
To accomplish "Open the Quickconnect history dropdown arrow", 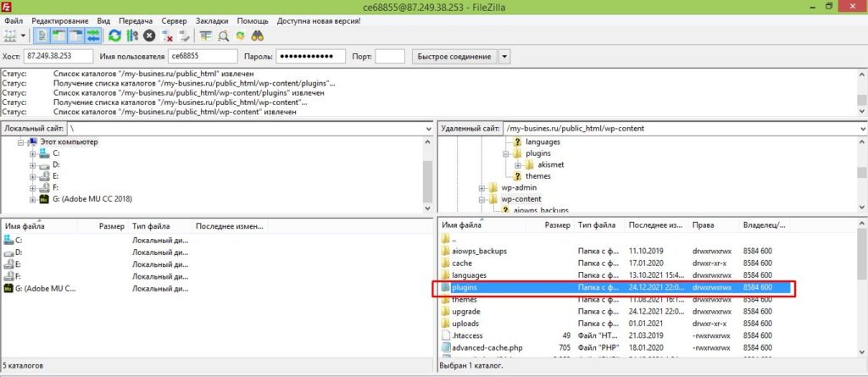I will (x=504, y=57).
